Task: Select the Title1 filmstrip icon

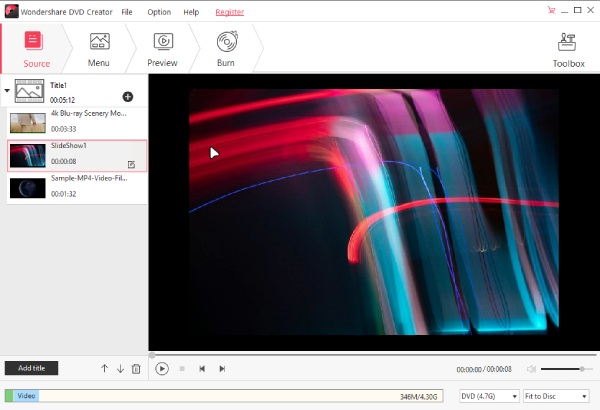Action: [x=29, y=91]
